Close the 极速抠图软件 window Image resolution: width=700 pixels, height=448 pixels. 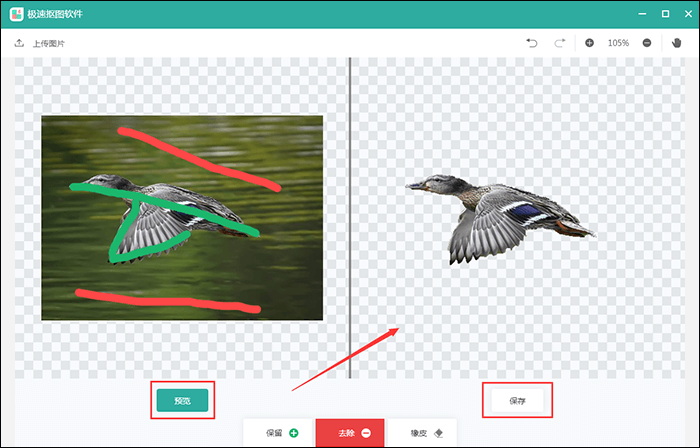(x=688, y=14)
